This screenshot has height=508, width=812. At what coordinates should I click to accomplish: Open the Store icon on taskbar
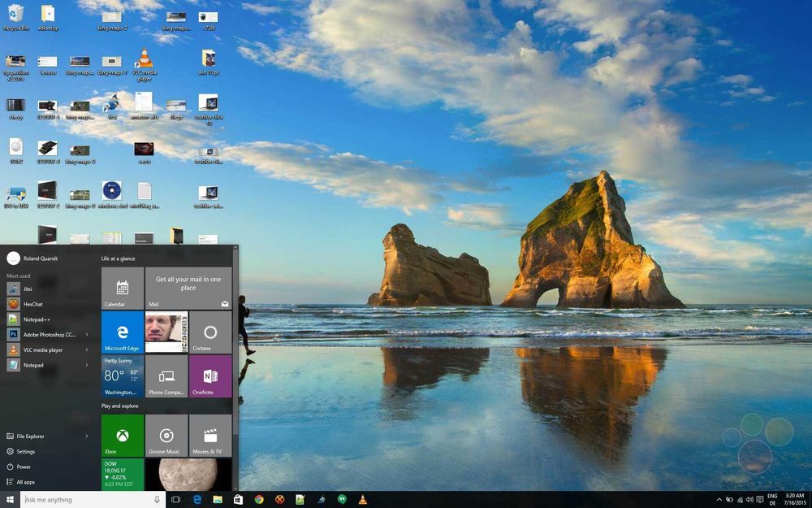pos(238,500)
